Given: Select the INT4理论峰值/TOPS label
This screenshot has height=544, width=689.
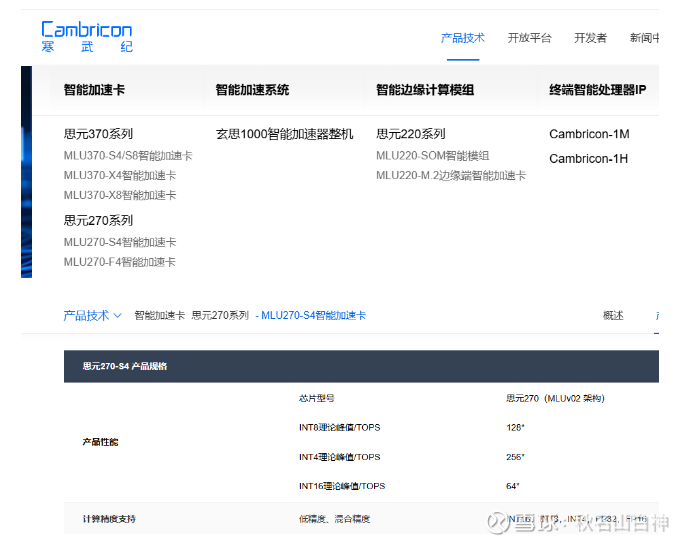Looking at the screenshot, I should click(x=340, y=457).
